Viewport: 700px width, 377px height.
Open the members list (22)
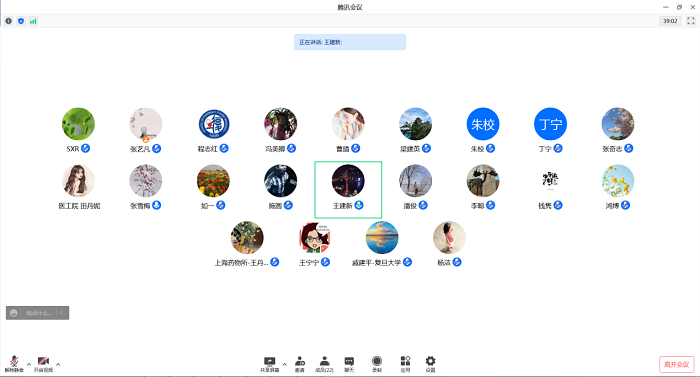pyautogui.click(x=325, y=364)
